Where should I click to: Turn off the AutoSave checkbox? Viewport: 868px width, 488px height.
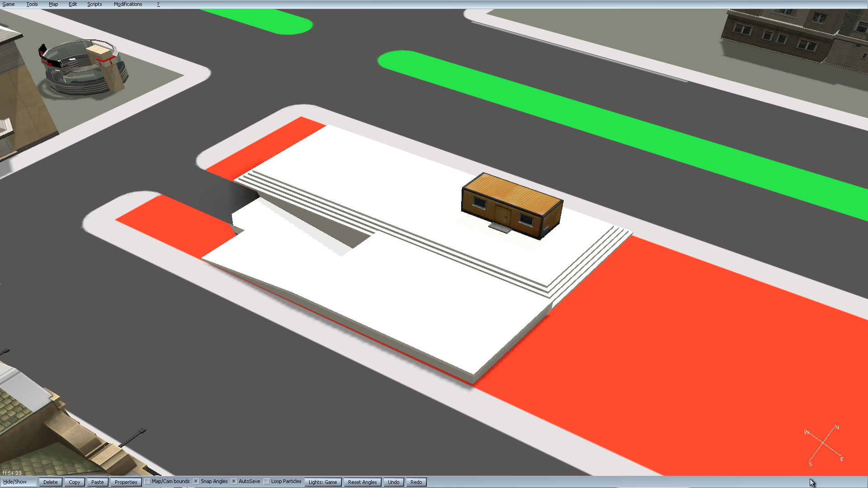point(234,482)
